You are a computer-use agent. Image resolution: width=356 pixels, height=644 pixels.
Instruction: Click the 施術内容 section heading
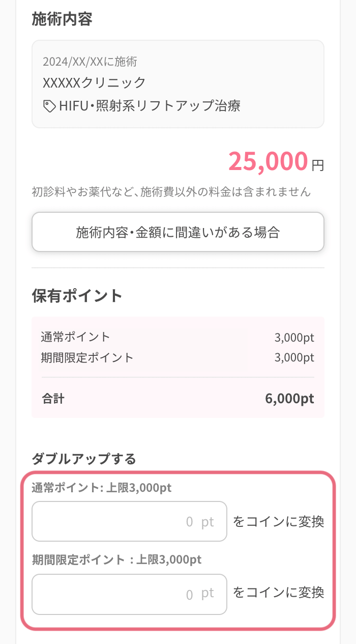click(x=62, y=19)
